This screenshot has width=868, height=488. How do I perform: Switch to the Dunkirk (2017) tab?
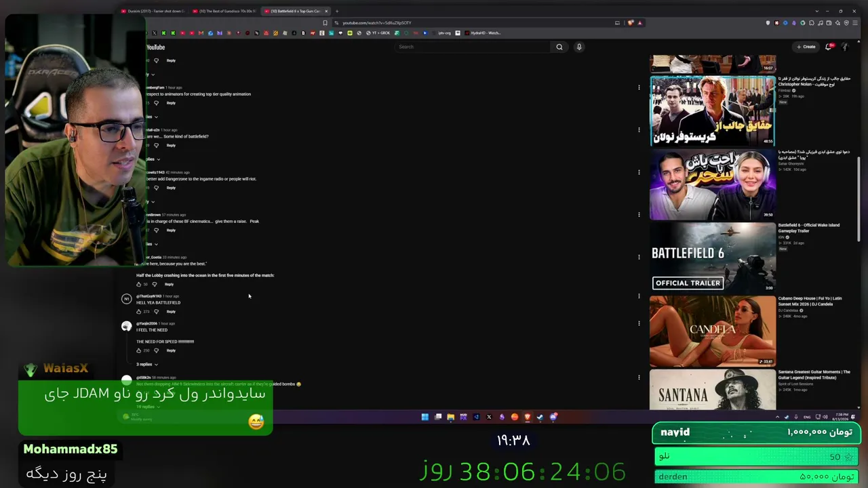tap(153, 11)
